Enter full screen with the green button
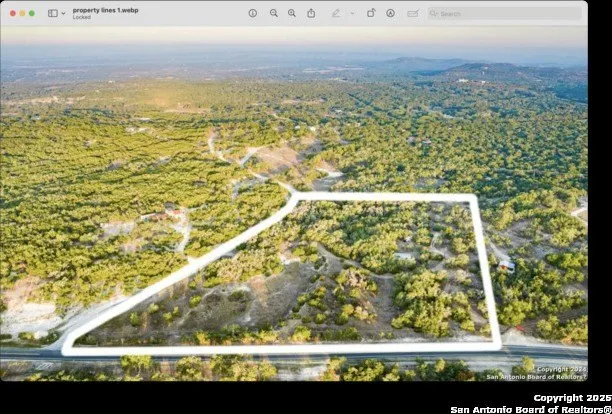The width and height of the screenshot is (612, 414). click(x=31, y=13)
